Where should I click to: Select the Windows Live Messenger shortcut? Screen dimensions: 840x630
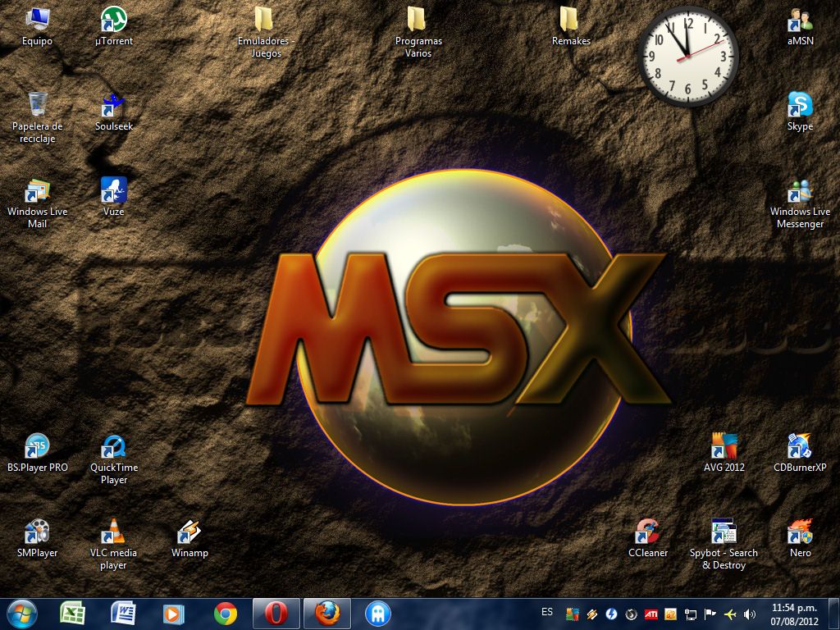click(800, 203)
